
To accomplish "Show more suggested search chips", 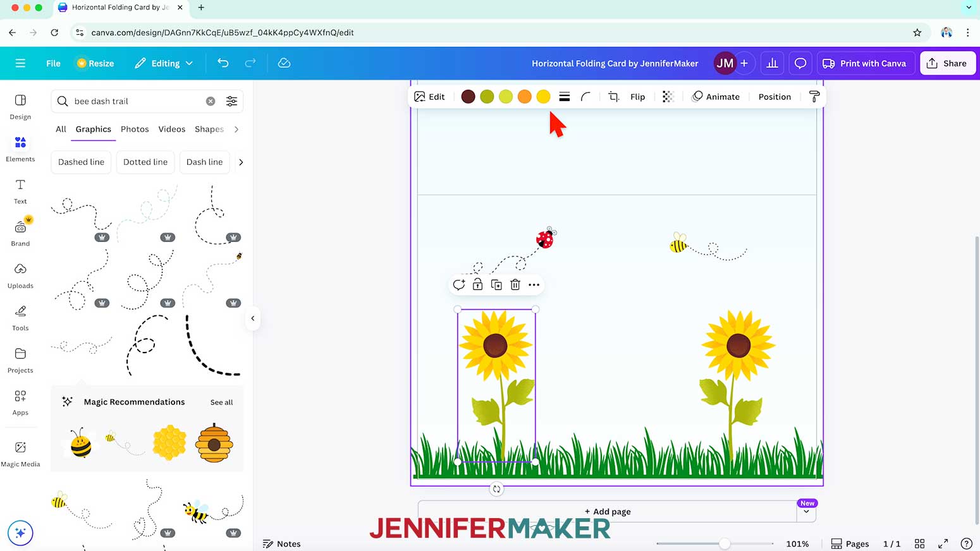I will click(240, 162).
